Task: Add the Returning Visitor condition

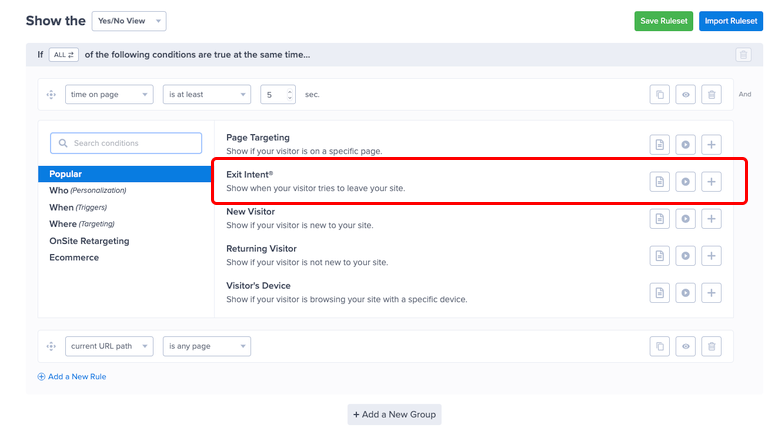Action: (711, 256)
